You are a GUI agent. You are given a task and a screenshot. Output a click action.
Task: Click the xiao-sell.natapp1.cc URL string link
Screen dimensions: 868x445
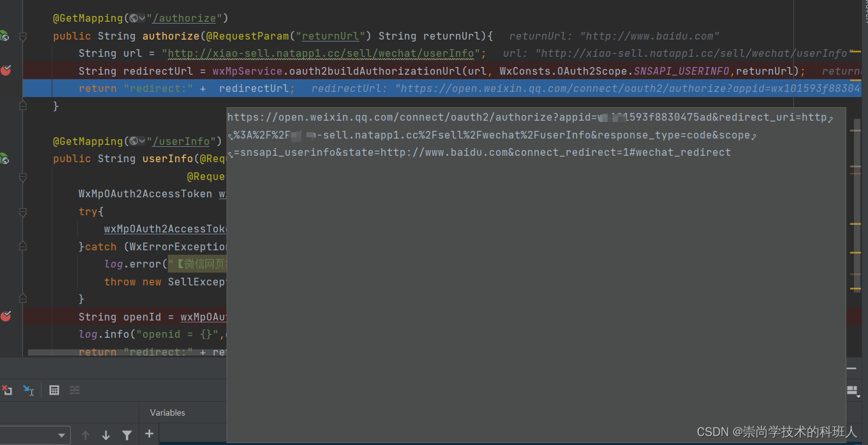coord(321,54)
